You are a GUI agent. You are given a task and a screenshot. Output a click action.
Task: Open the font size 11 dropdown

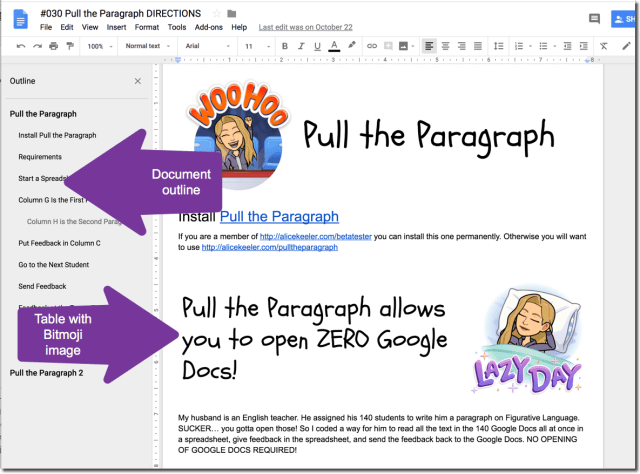click(257, 46)
